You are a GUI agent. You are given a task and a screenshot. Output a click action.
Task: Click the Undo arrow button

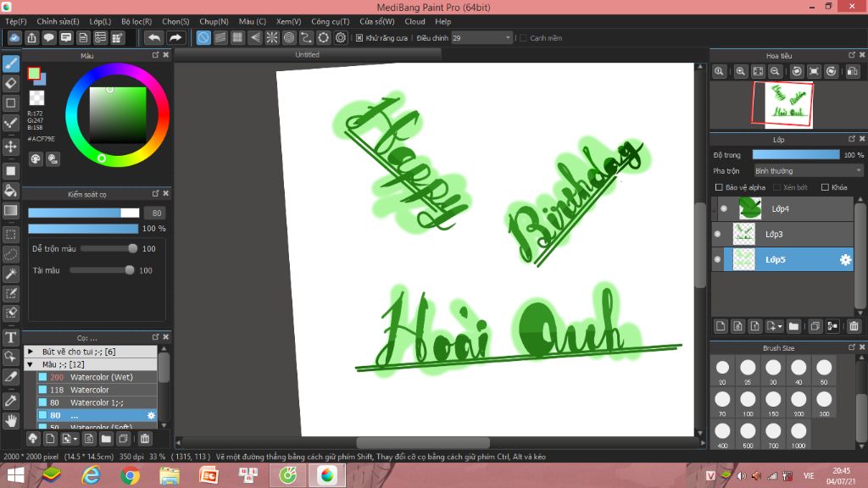pyautogui.click(x=154, y=37)
